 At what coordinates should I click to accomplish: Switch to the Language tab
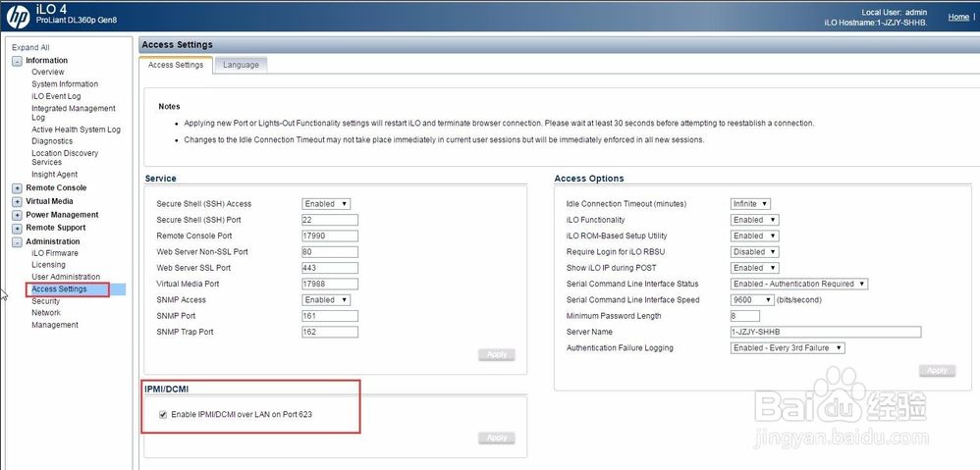tap(241, 65)
